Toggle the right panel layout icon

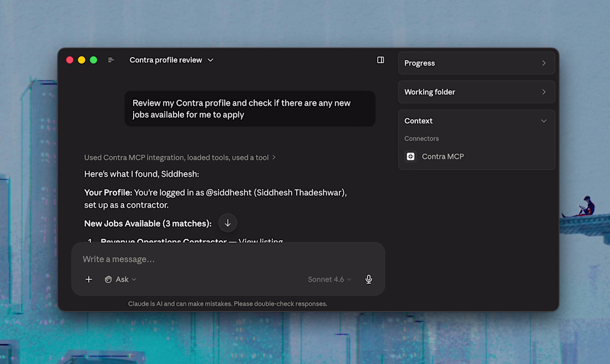(x=380, y=60)
